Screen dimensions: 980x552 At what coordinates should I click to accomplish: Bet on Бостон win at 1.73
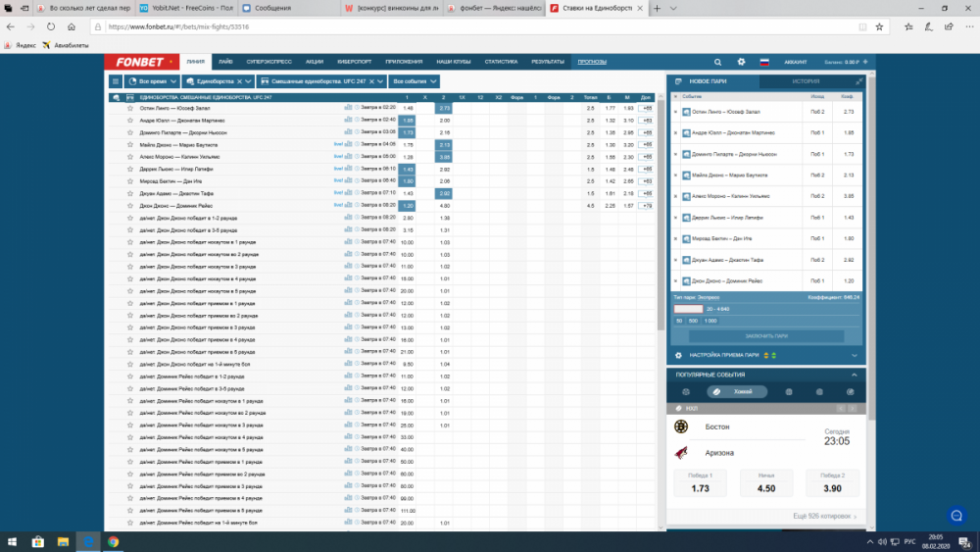700,482
